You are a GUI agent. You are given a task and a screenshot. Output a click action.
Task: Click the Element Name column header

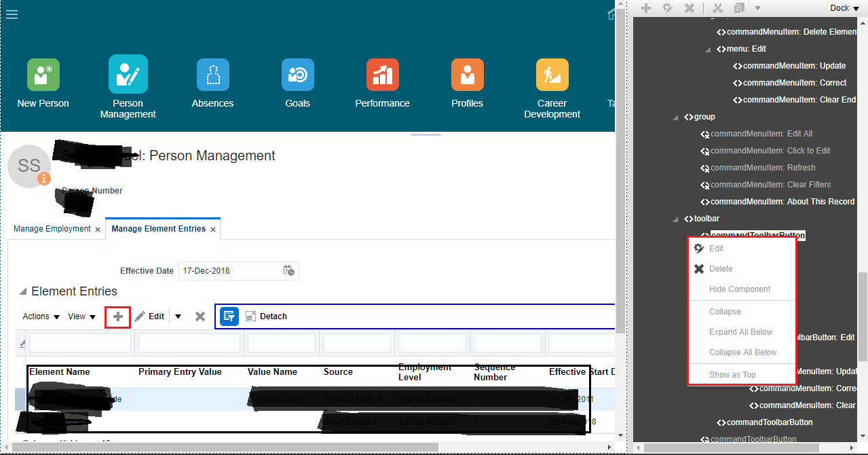point(60,372)
